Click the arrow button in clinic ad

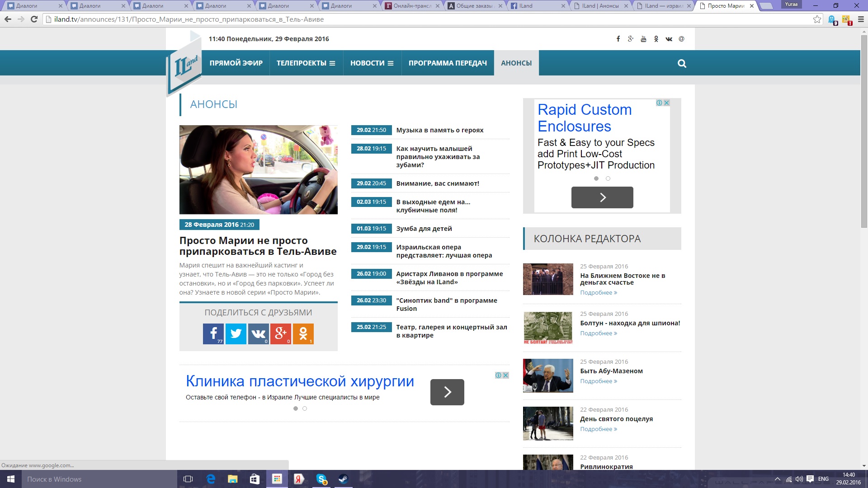447,392
